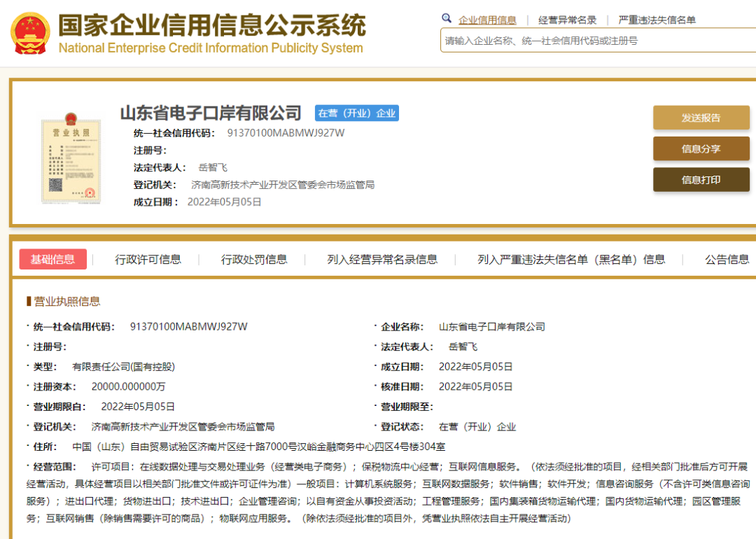
Task: Click the 经营范围 business scope paragraph
Action: coord(388,492)
